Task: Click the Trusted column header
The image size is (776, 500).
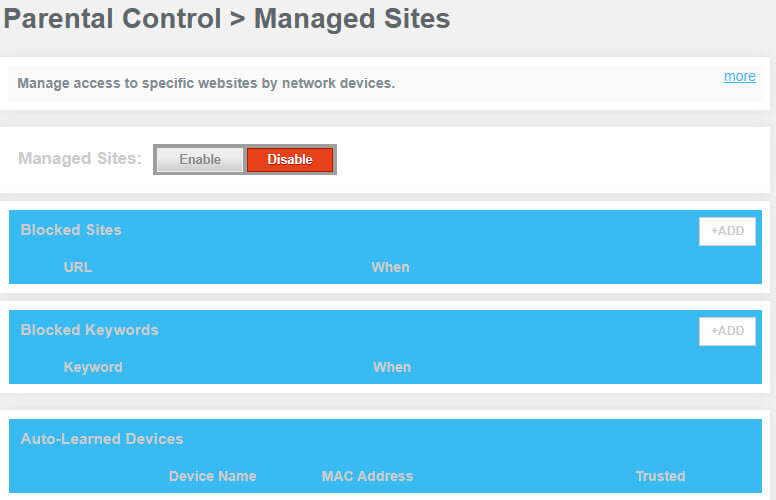Action: pos(660,476)
